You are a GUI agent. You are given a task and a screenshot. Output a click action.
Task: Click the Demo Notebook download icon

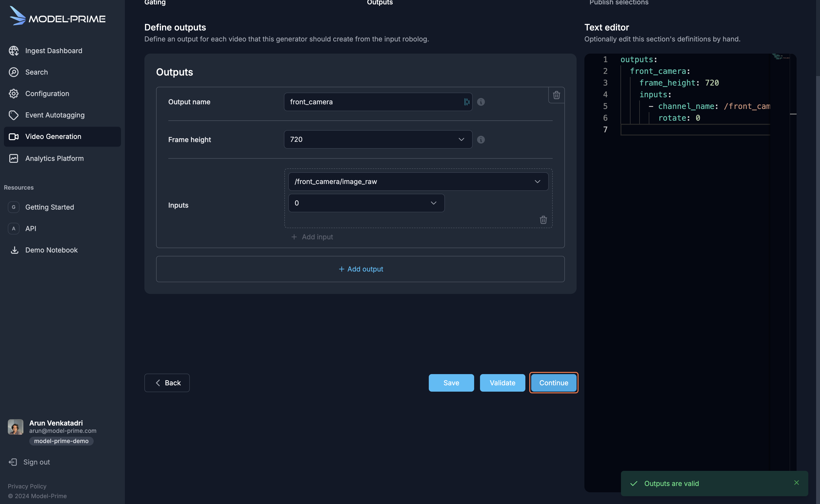pyautogui.click(x=14, y=250)
